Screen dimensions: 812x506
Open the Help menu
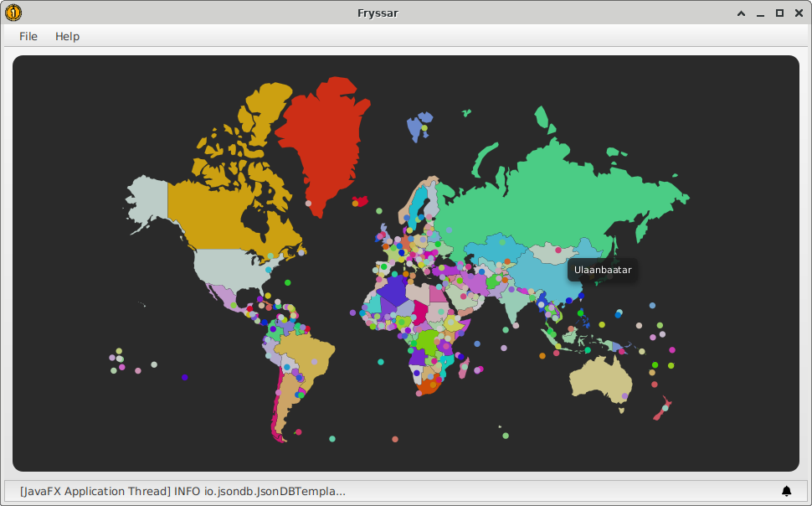pos(67,36)
